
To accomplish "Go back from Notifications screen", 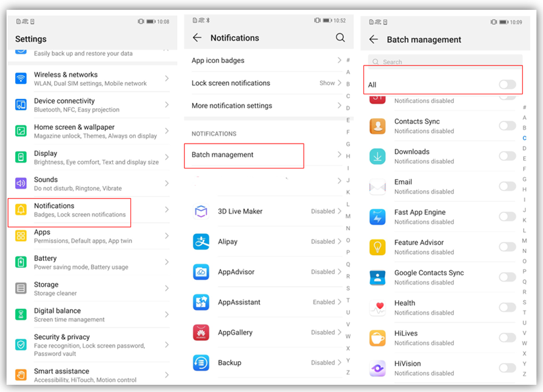I will [197, 38].
